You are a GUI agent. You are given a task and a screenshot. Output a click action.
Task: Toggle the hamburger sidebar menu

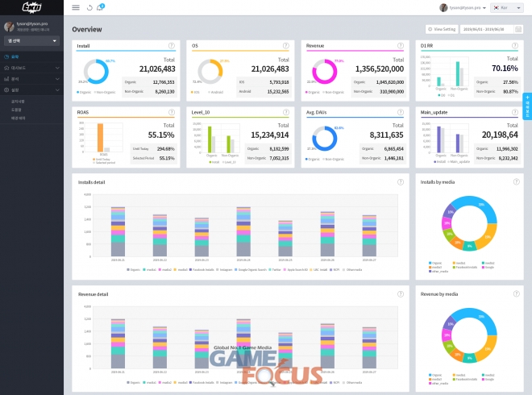[x=76, y=7]
